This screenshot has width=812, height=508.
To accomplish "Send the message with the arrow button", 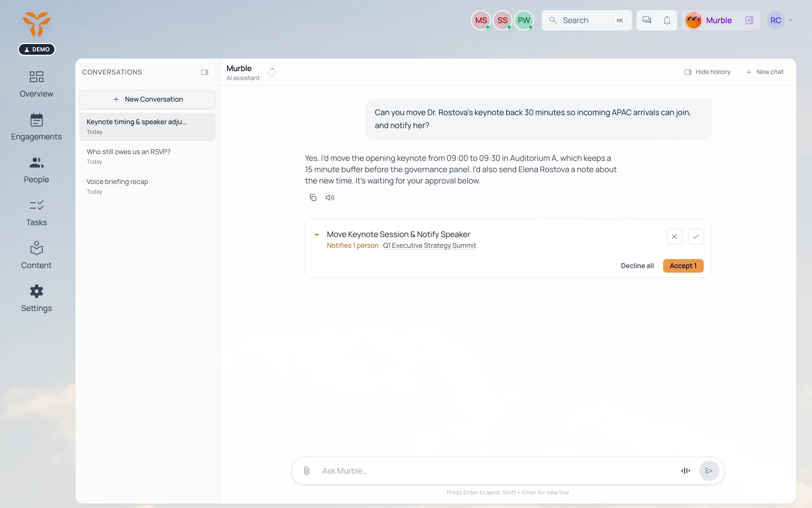I will click(709, 471).
